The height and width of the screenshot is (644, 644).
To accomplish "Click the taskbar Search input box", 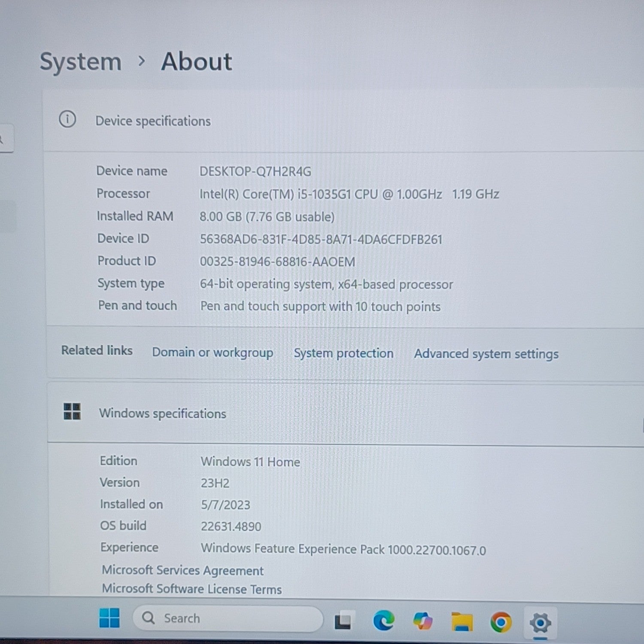I will (x=228, y=618).
